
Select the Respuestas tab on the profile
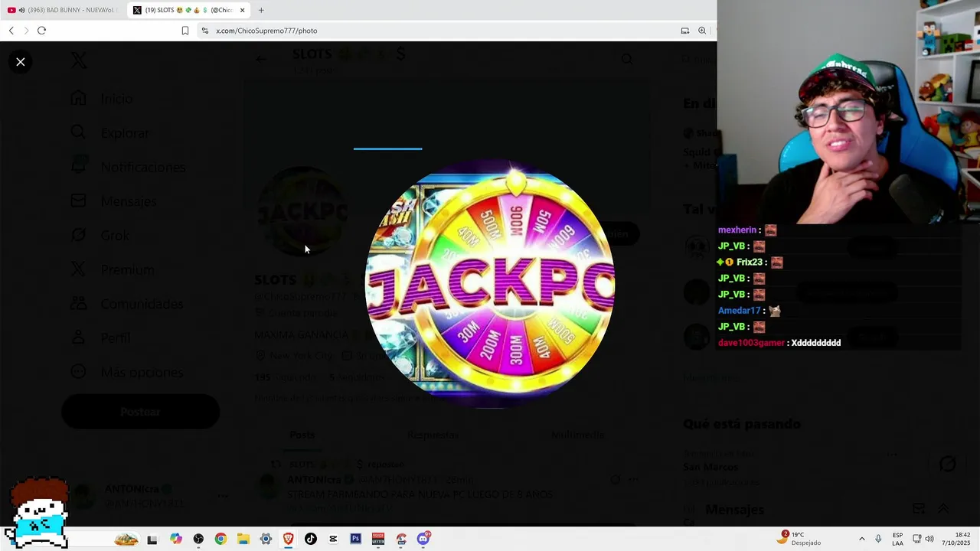[x=433, y=435]
